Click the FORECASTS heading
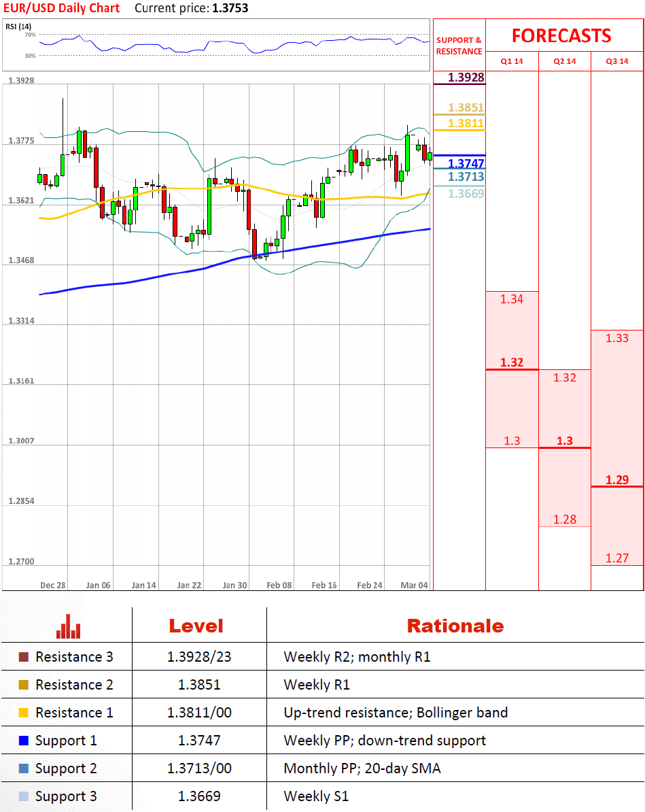Image resolution: width=645 pixels, height=812 pixels. [x=561, y=35]
